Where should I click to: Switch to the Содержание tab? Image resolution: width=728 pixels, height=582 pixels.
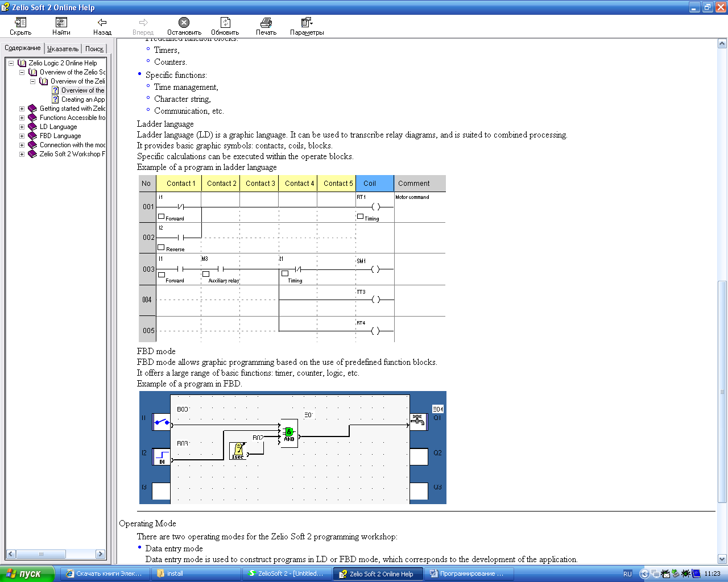[x=23, y=48]
